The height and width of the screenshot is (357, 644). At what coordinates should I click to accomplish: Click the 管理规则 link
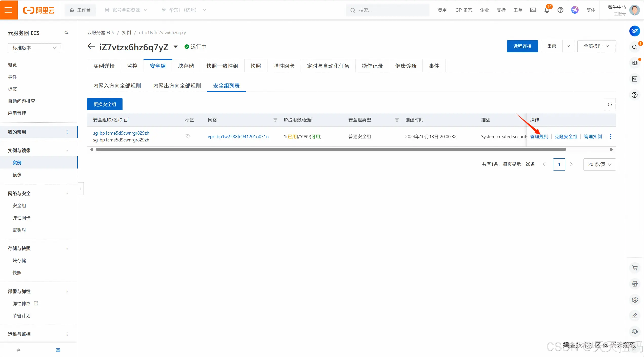tap(539, 136)
